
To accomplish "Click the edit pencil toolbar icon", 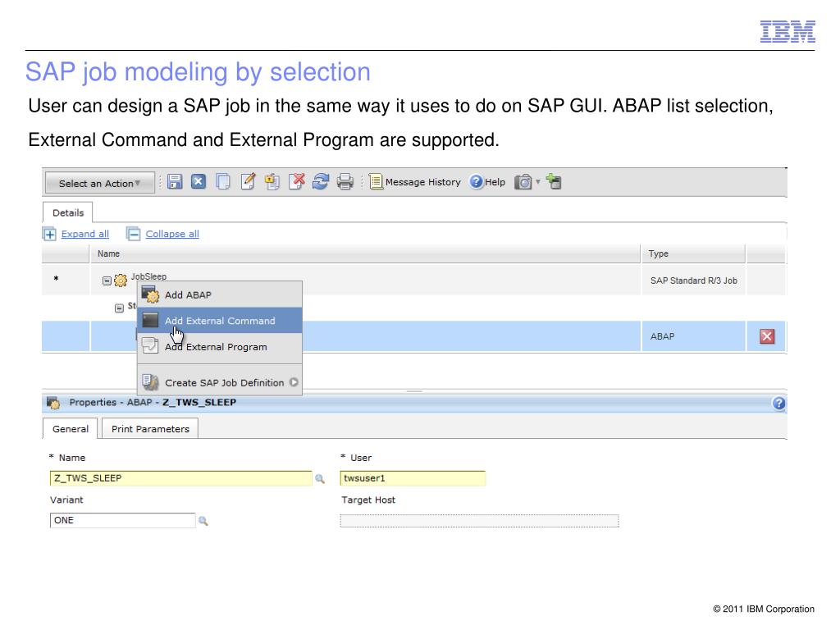I will (x=248, y=182).
